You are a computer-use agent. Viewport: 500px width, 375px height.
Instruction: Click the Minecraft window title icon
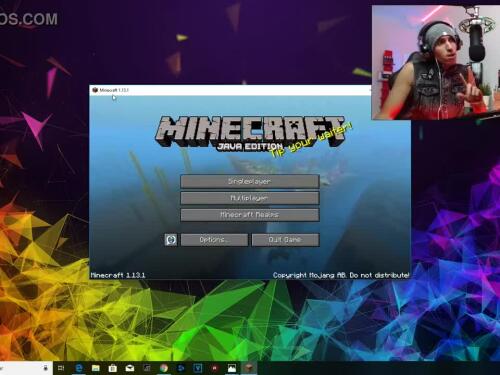(x=95, y=90)
